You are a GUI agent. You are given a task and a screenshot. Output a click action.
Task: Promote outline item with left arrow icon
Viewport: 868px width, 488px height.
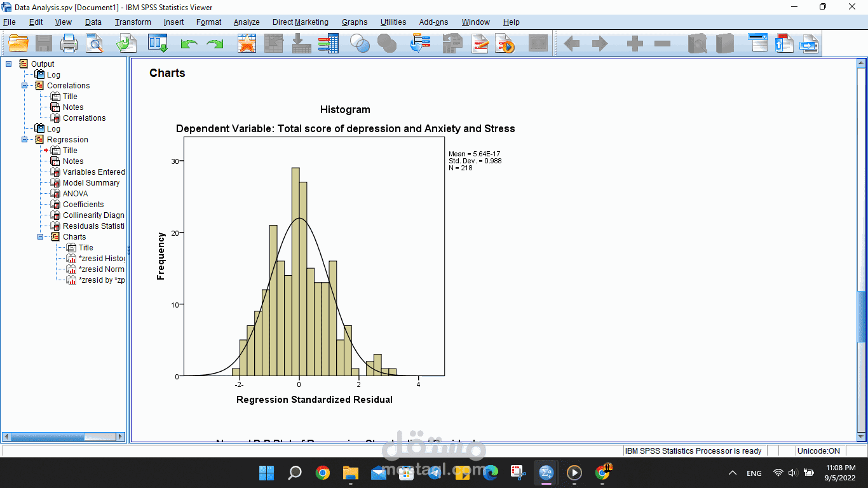(572, 43)
